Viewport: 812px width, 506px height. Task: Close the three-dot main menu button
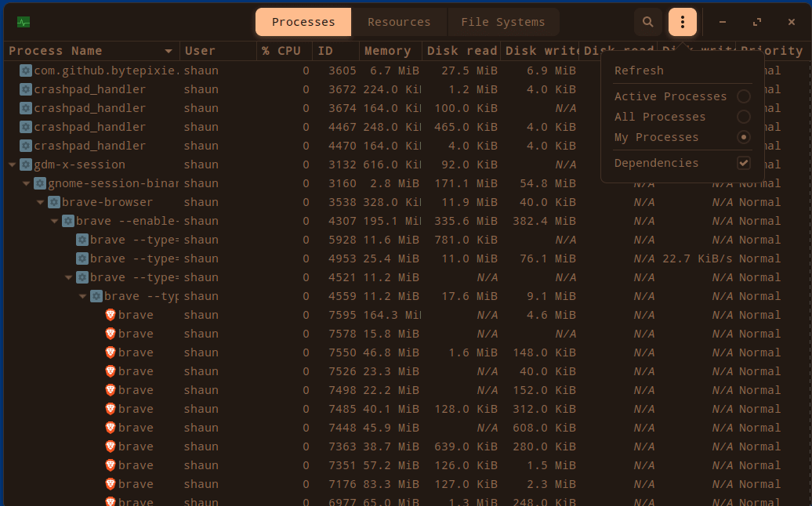682,22
